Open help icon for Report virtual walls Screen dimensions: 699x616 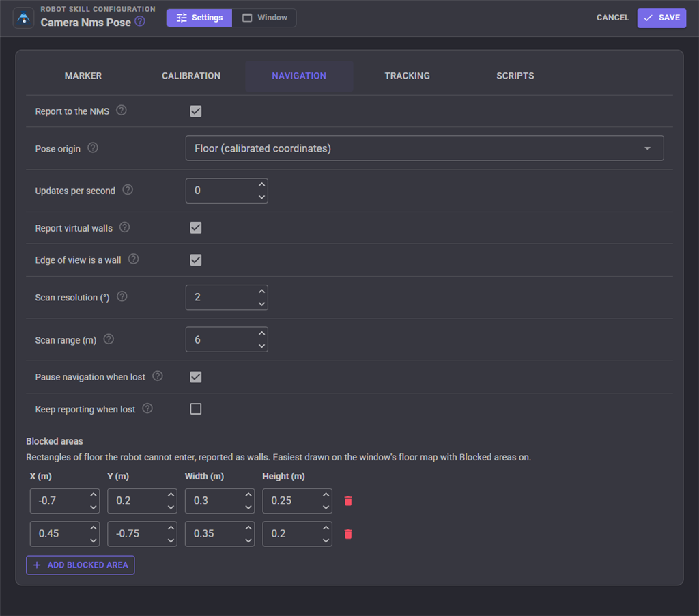[125, 227]
